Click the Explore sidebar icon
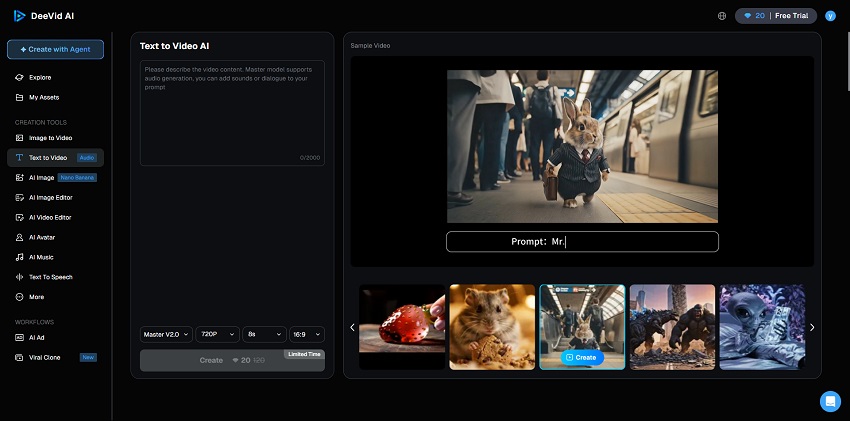The height and width of the screenshot is (421, 850). pos(20,77)
